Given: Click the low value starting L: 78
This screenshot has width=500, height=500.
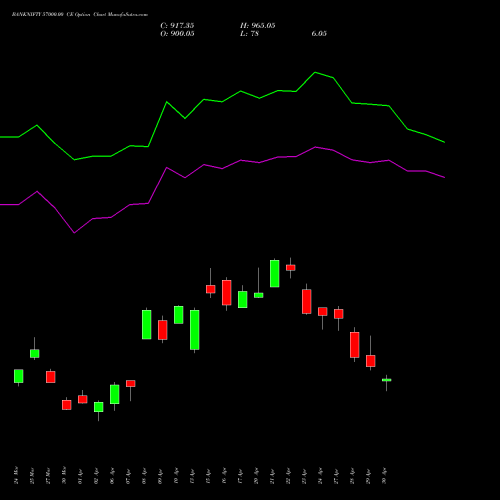Looking at the screenshot, I should 249,34.
